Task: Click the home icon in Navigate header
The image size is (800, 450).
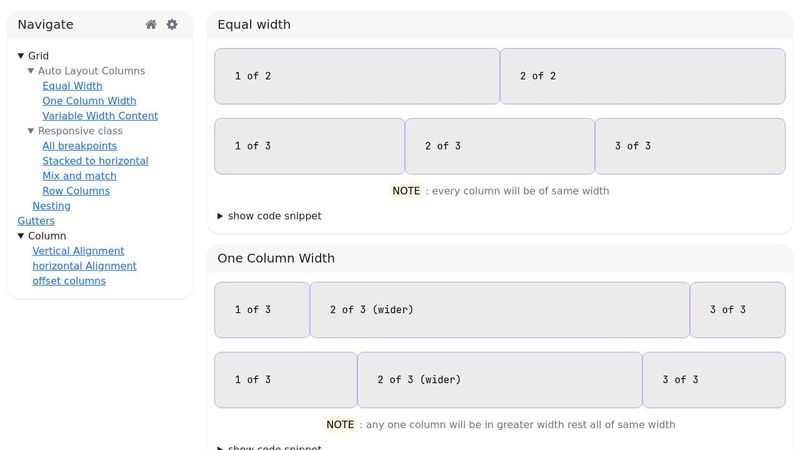Action: (x=151, y=24)
